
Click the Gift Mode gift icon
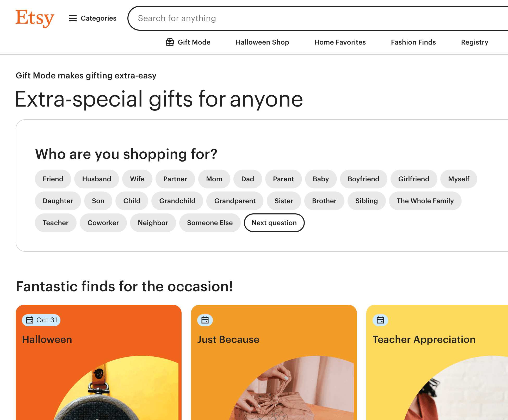point(170,42)
